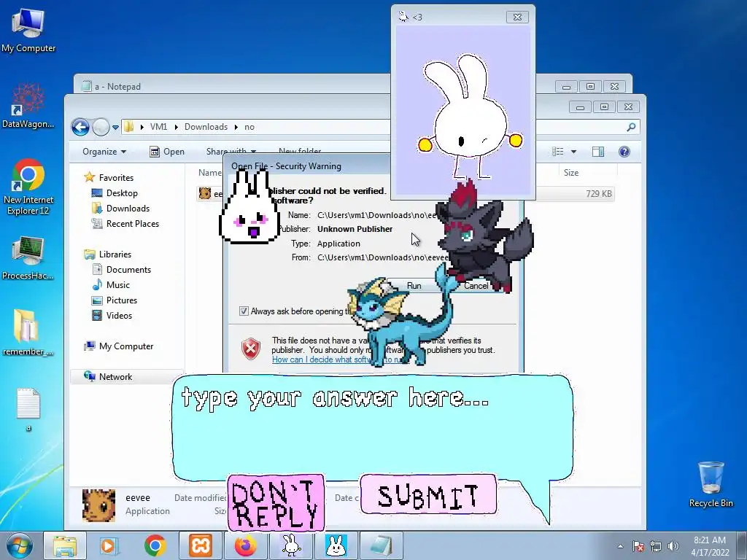Expand arrow after Downloads in breadcrumb
This screenshot has width=747, height=560.
click(x=236, y=127)
